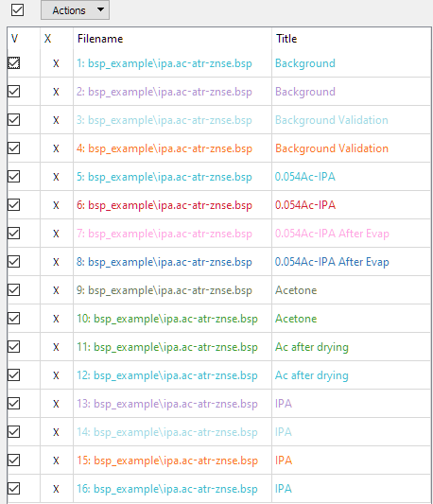Click Background Validation title in row 3
The width and height of the screenshot is (433, 504).
pyautogui.click(x=332, y=120)
